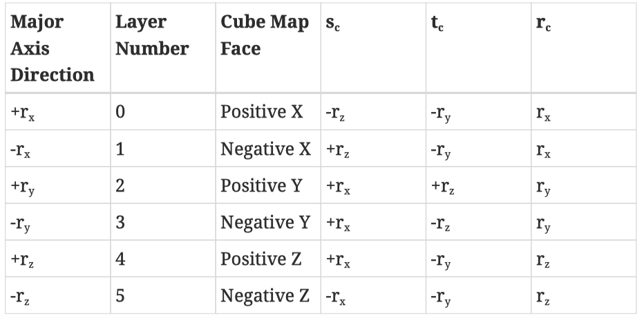
Task: Select layer number 5 cell
Action: pos(120,297)
